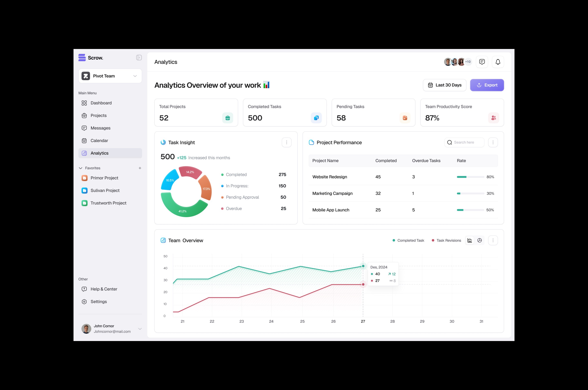Switch Team Overview to pie chart view

coord(480,240)
